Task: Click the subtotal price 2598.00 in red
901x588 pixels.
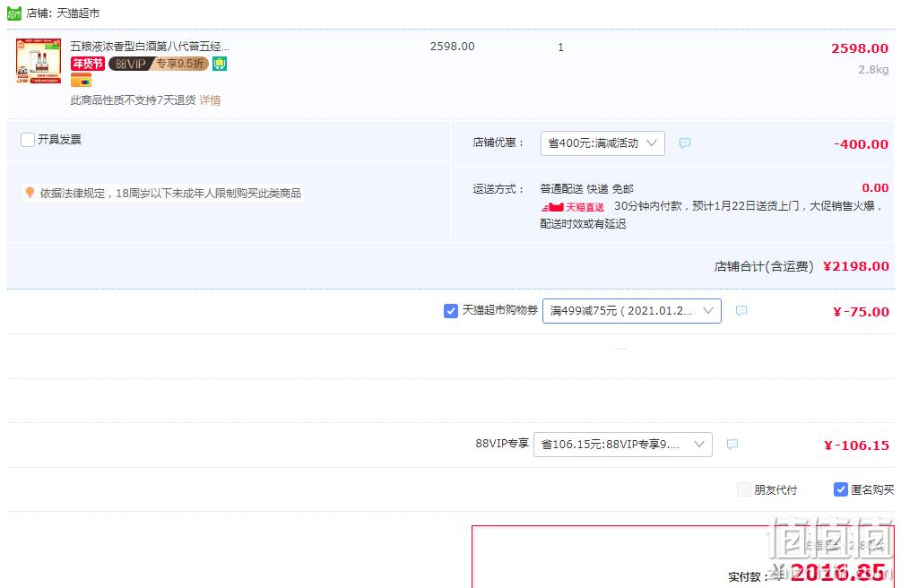Action: tap(860, 48)
